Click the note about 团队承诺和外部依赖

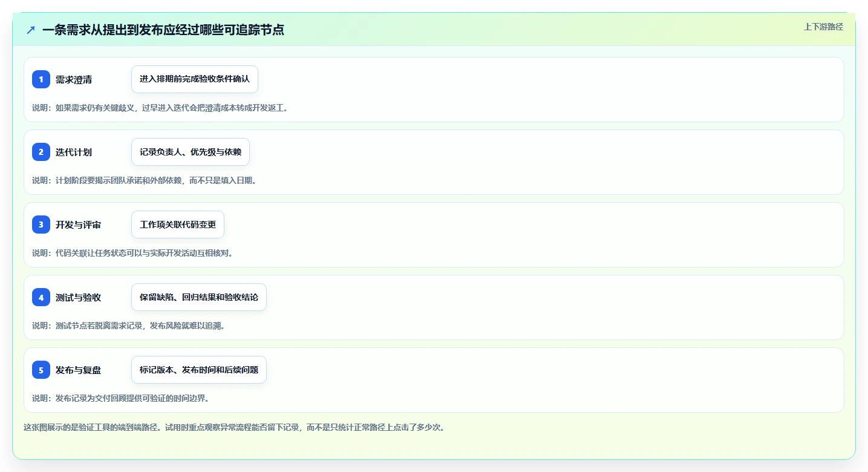click(145, 180)
